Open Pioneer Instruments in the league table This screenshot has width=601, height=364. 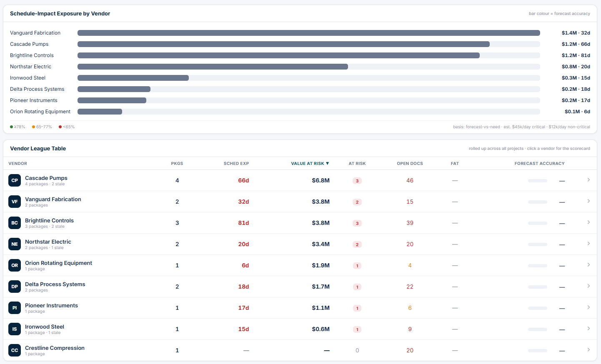tap(51, 305)
